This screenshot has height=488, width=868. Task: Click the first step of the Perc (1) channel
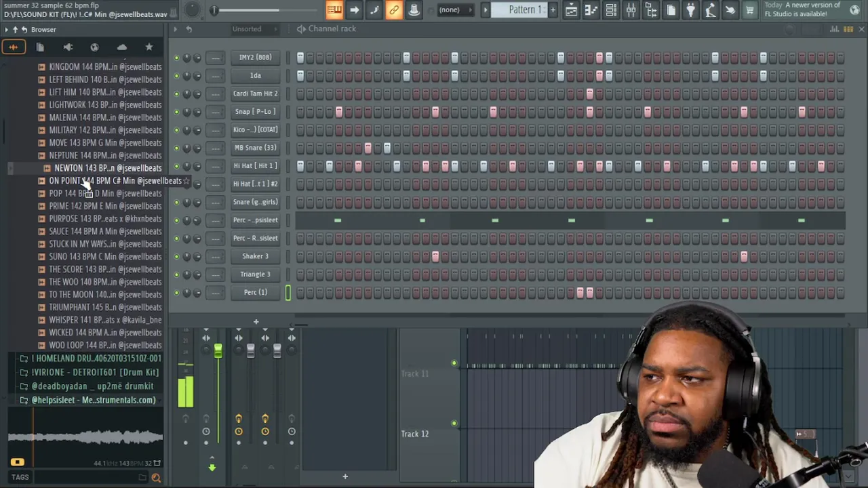tap(300, 293)
